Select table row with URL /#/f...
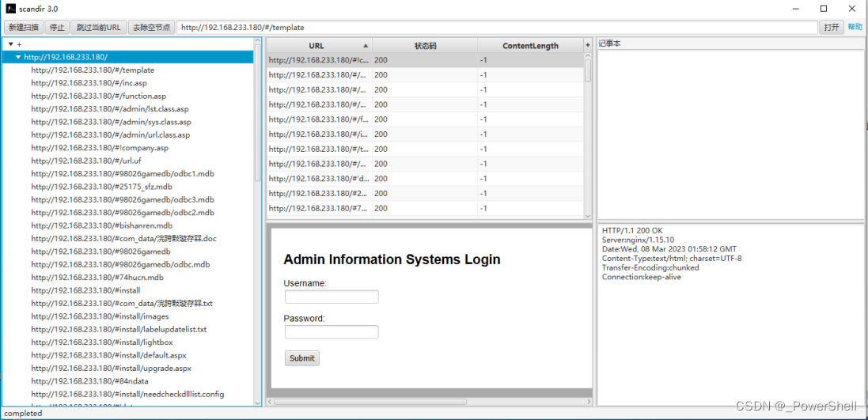Viewport: 868px width, 420px height. [x=425, y=119]
